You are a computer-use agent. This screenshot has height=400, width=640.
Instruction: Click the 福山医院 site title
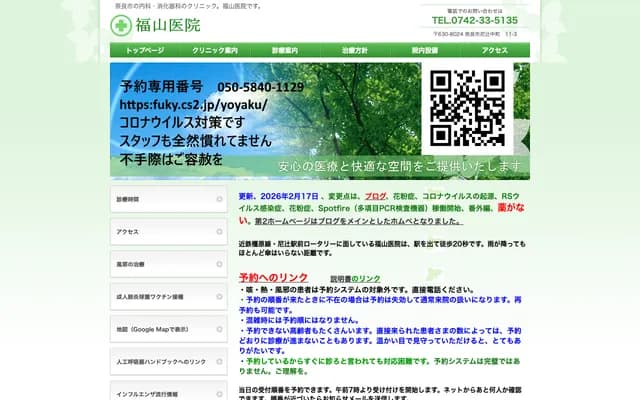(x=168, y=25)
